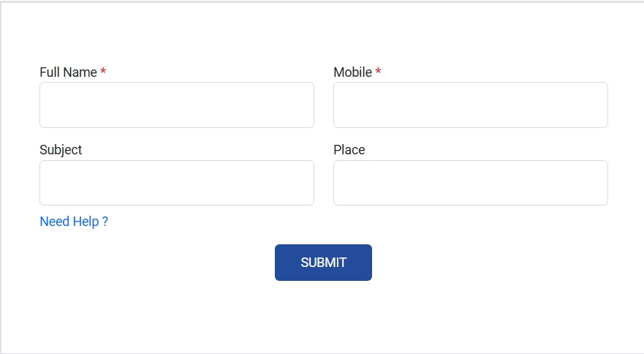The width and height of the screenshot is (644, 354).
Task: Click the red asterisk beside Mobile
Action: click(x=378, y=72)
